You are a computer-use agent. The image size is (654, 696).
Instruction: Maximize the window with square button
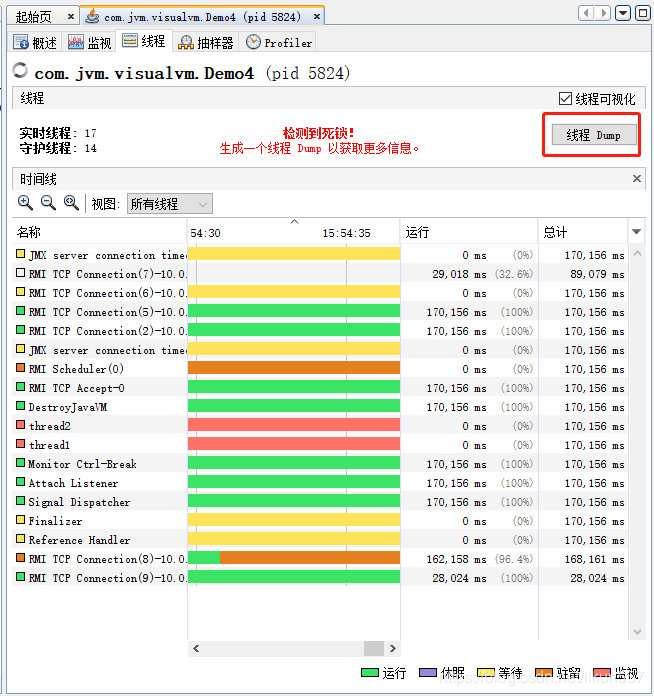[642, 13]
